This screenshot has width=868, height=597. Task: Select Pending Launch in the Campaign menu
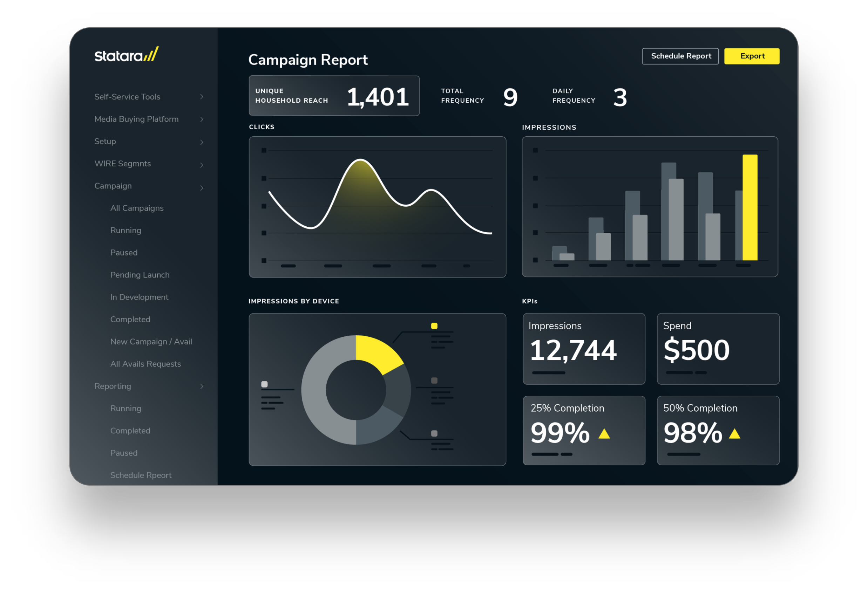140,275
